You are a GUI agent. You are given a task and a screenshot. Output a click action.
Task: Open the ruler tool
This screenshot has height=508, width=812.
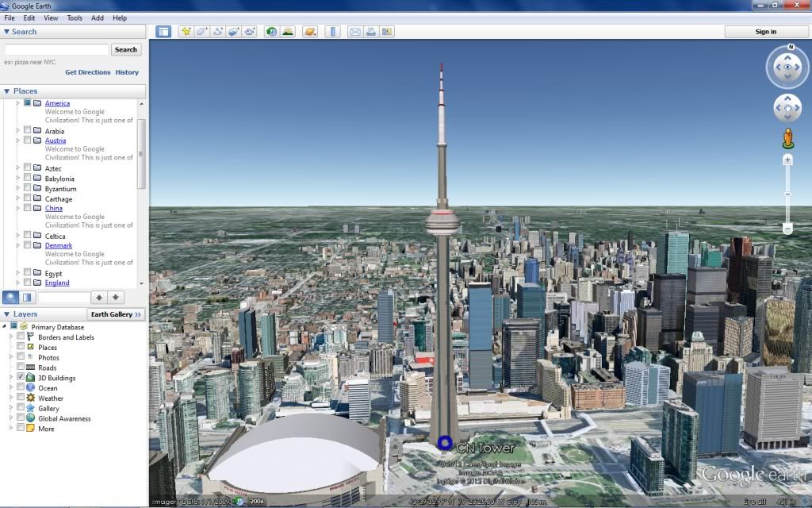(332, 32)
